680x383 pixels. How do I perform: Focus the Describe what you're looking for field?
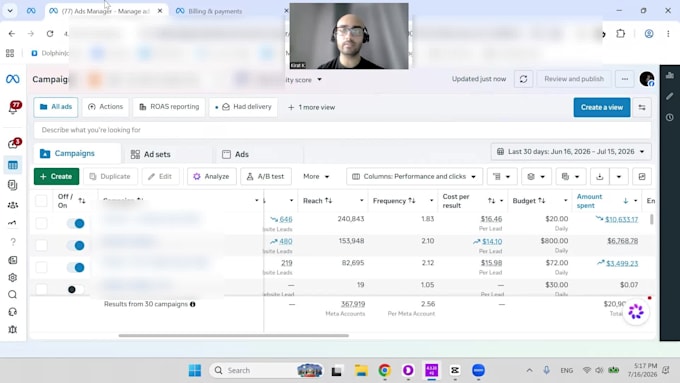(x=342, y=130)
